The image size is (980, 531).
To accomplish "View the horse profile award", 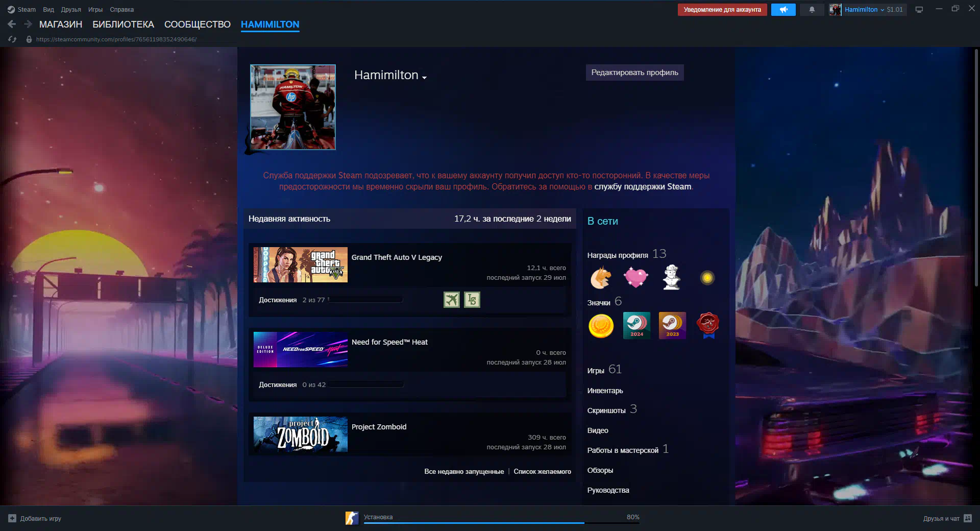I will [x=601, y=278].
